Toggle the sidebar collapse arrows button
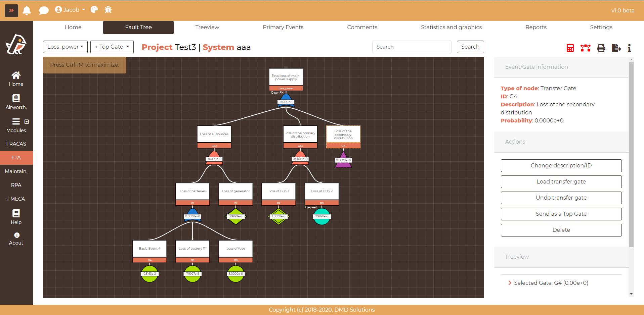Screen dimensions: 644x315 tap(11, 10)
